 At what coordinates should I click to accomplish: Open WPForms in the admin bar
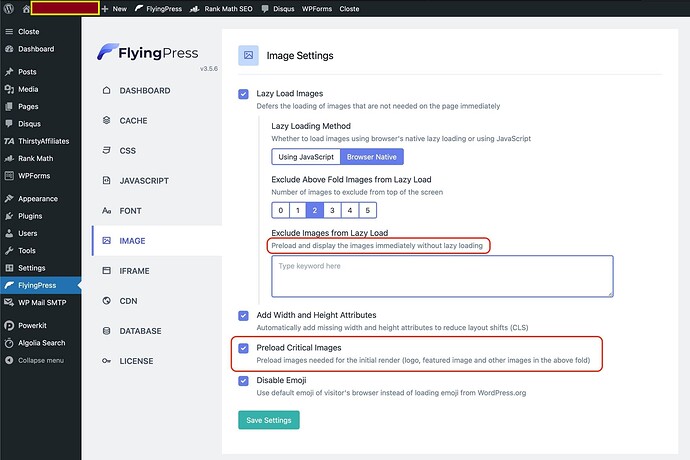tap(317, 9)
